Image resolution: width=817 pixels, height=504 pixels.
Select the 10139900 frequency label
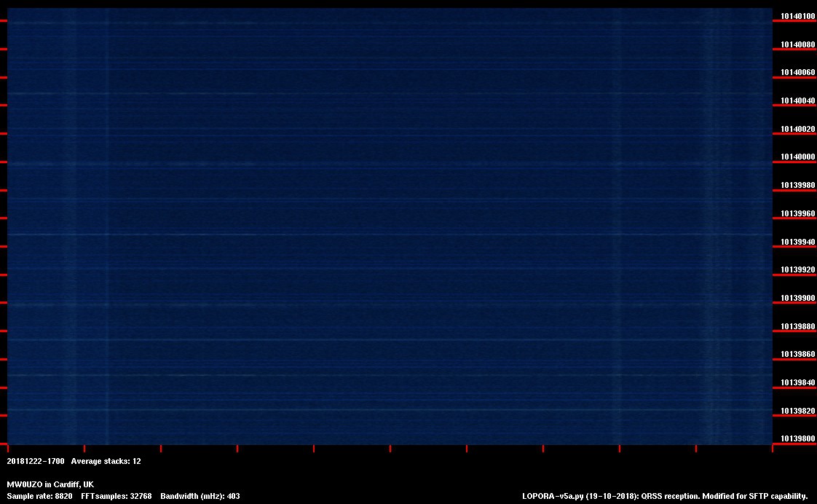pyautogui.click(x=797, y=299)
